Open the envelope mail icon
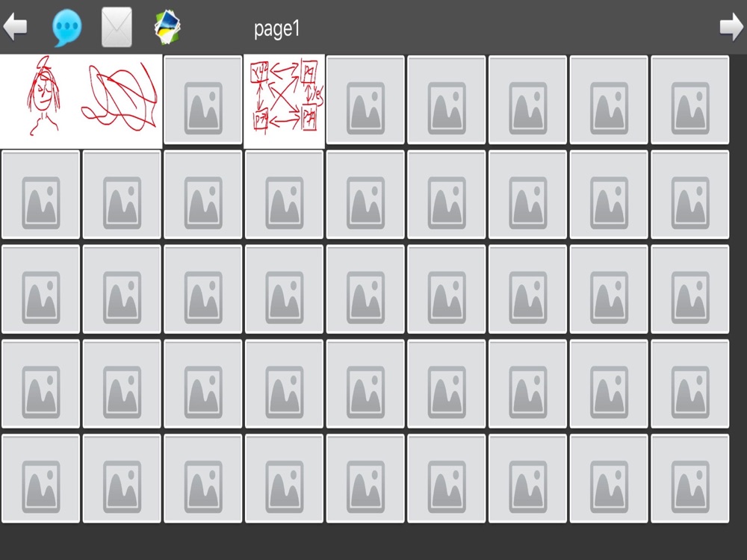 (117, 27)
